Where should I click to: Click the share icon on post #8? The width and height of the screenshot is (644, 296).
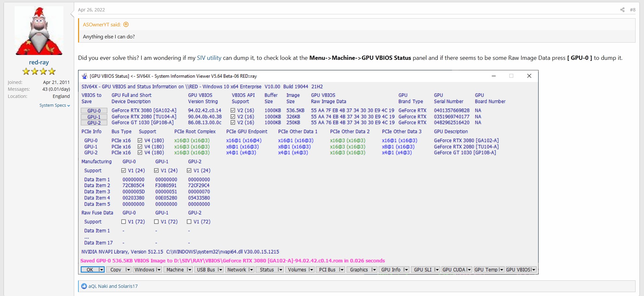(x=622, y=10)
